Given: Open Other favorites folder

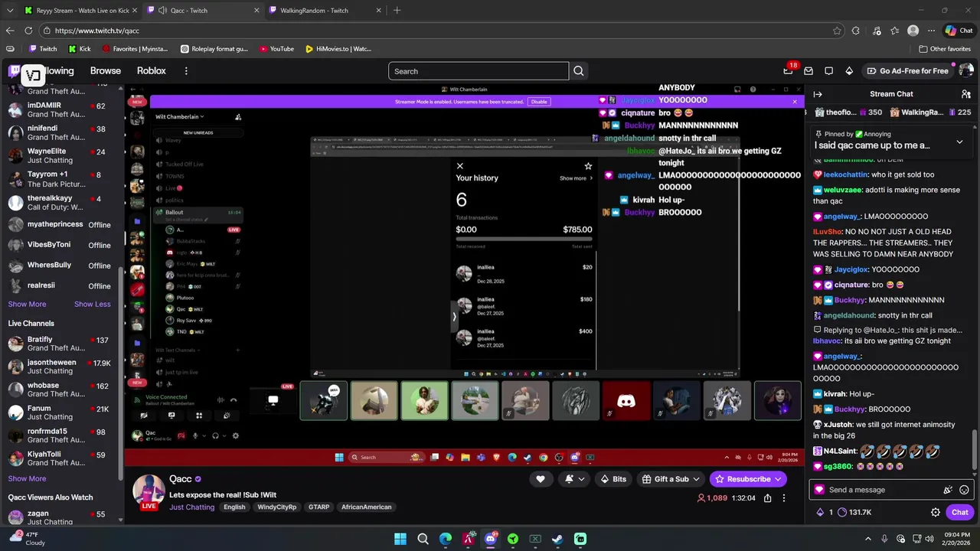Looking at the screenshot, I should [945, 49].
